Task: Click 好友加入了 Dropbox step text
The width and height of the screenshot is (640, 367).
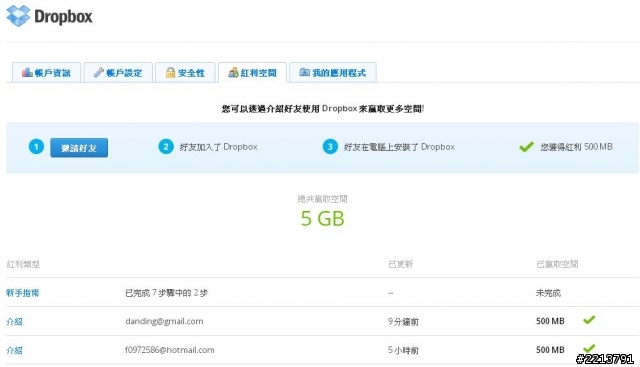Action: click(218, 147)
